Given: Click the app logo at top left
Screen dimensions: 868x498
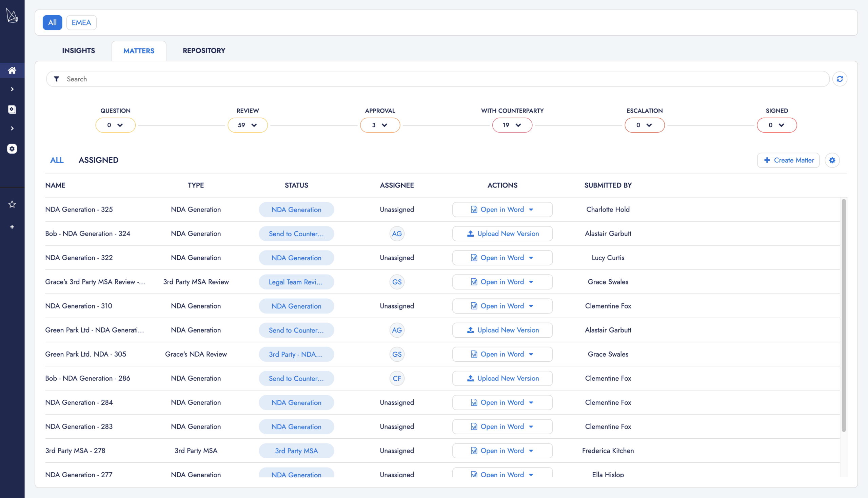Looking at the screenshot, I should click(x=12, y=15).
